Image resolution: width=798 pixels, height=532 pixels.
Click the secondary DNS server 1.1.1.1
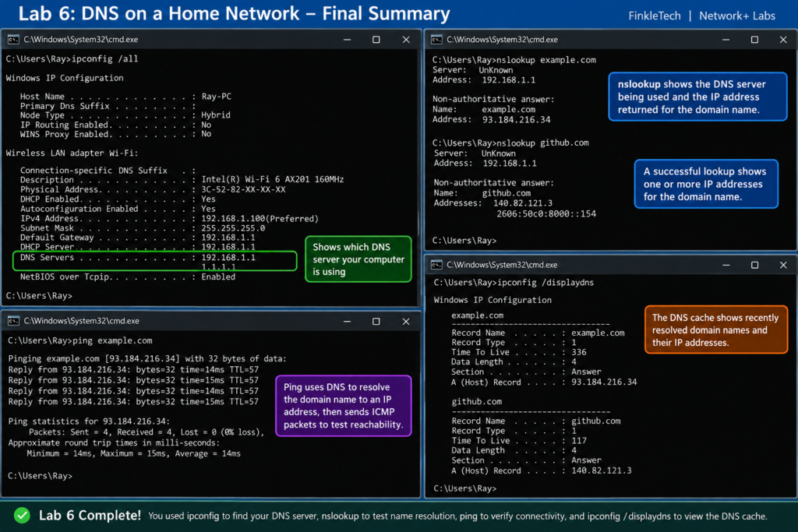coord(218,267)
